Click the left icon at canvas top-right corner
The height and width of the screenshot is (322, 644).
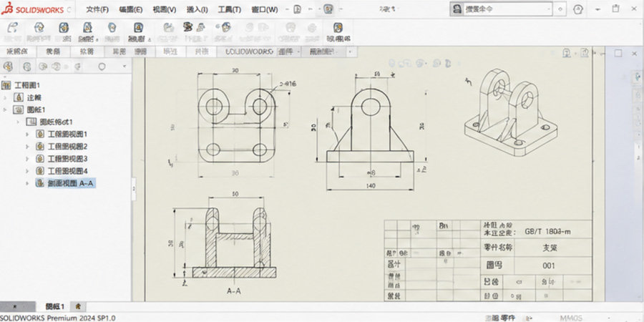pos(567,53)
